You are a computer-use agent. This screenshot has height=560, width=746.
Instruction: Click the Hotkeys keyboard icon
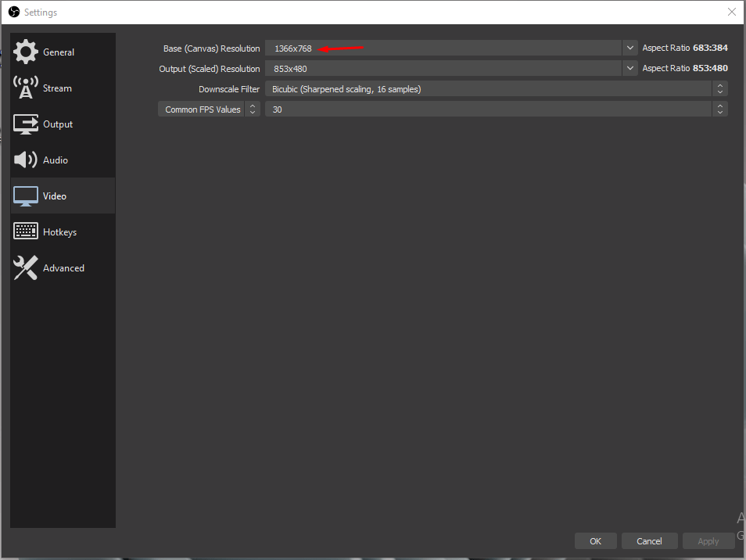pyautogui.click(x=25, y=232)
